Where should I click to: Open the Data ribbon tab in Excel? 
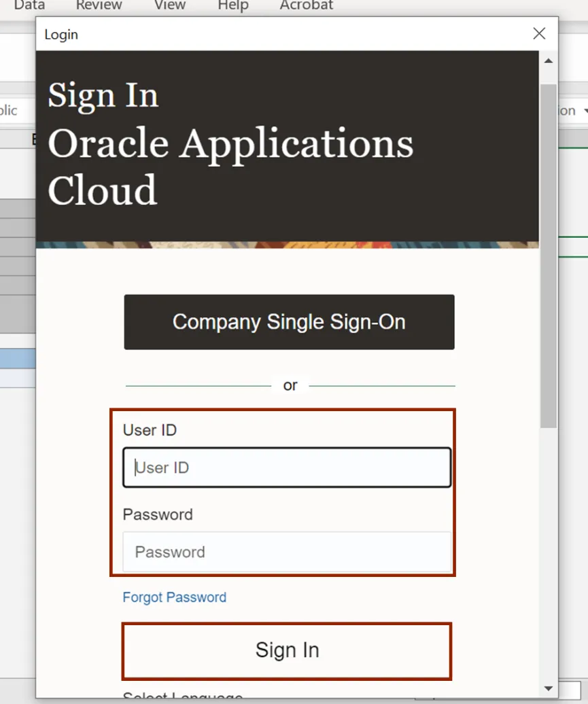pyautogui.click(x=29, y=5)
